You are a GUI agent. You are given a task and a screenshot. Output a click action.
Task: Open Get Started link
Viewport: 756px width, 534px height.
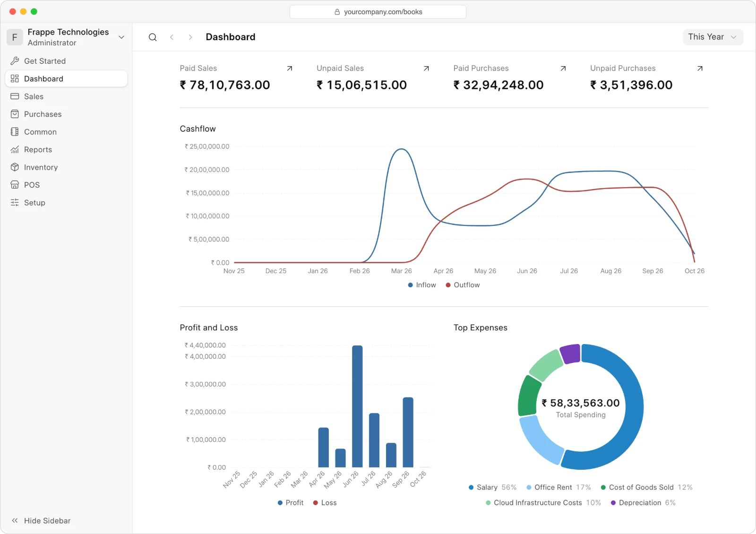pos(66,61)
